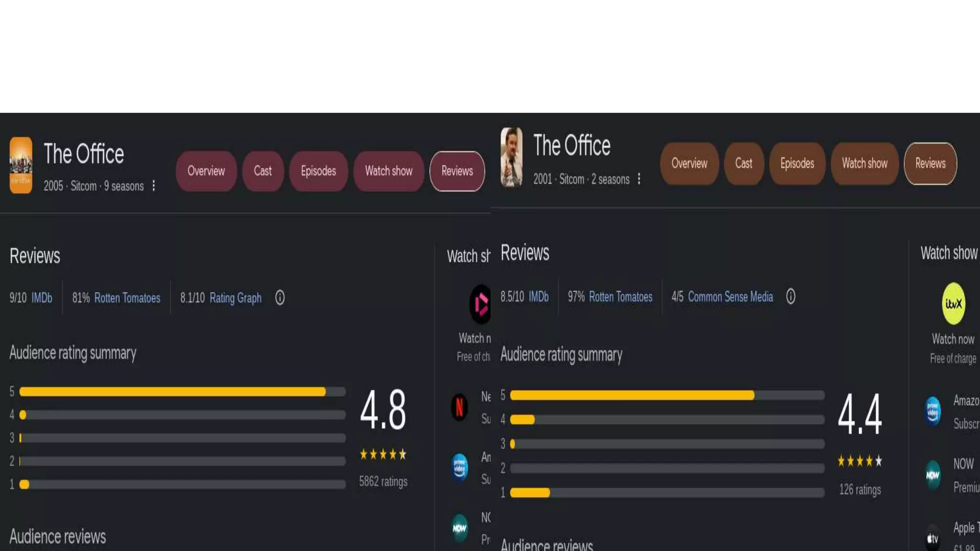Open Watch show tab for 2005 show
The height and width of the screenshot is (551, 980).
click(x=389, y=171)
